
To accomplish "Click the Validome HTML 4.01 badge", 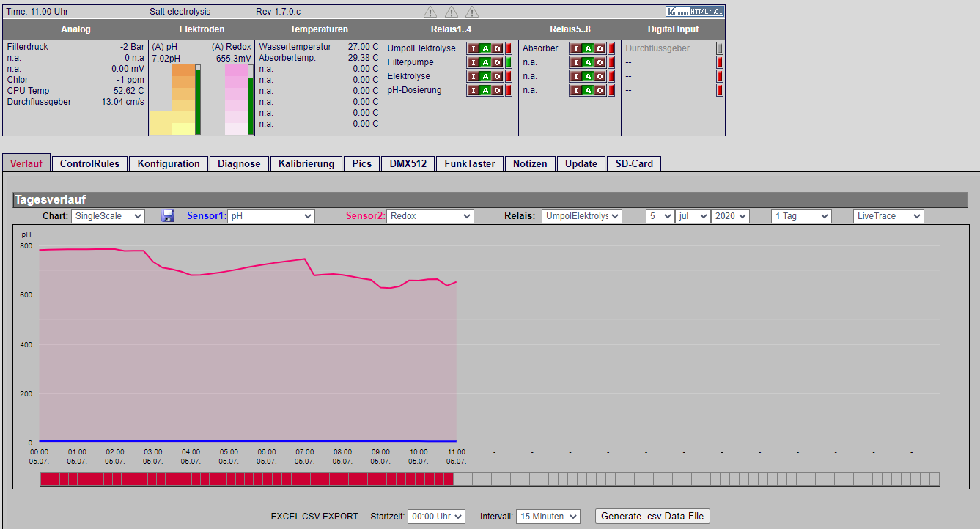I will 694,11.
